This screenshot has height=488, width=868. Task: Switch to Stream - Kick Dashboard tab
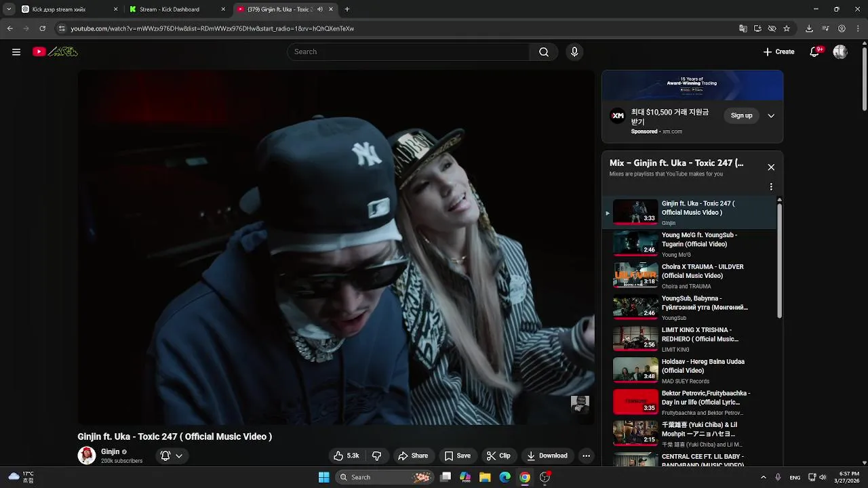pyautogui.click(x=178, y=9)
